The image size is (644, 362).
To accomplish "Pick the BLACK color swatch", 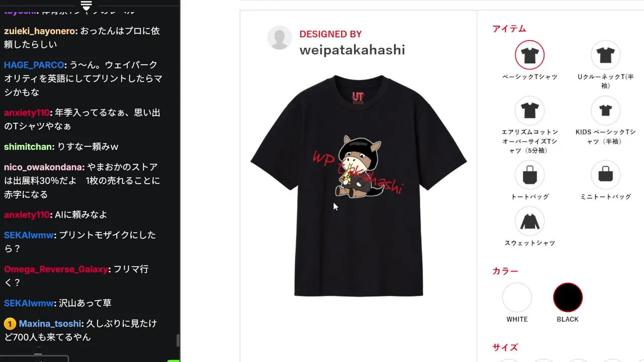I will tap(568, 298).
